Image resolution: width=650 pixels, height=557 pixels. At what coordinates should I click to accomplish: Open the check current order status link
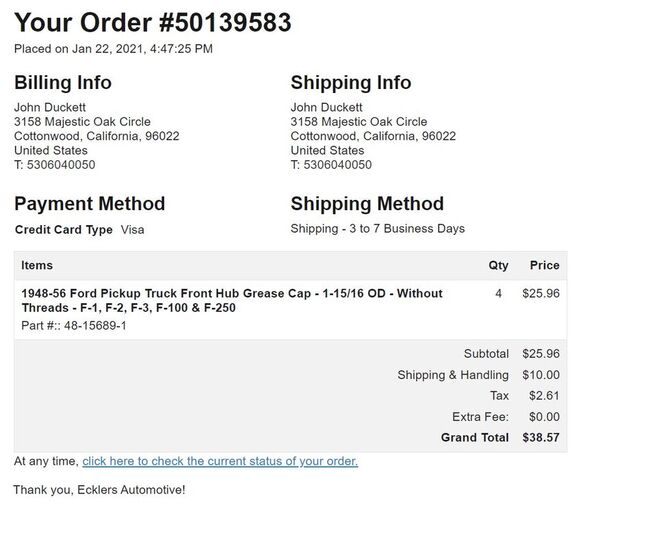coord(220,461)
